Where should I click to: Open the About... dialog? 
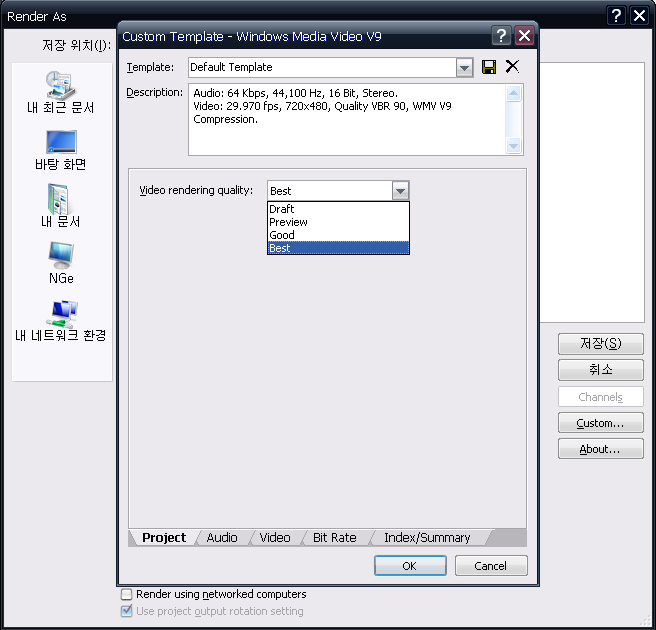point(600,449)
